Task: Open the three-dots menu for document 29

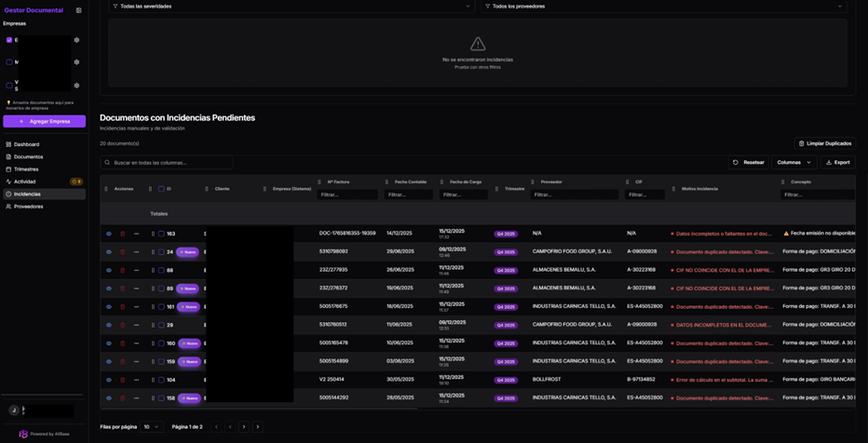Action: point(136,326)
